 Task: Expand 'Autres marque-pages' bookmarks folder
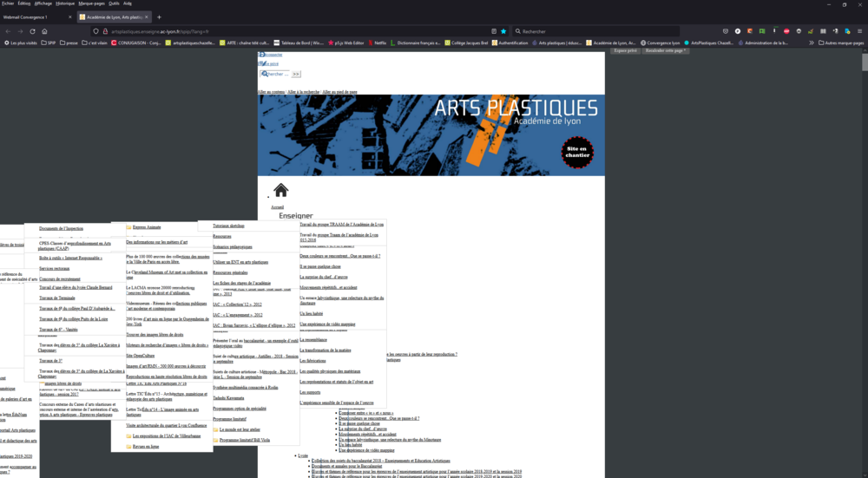(x=841, y=43)
